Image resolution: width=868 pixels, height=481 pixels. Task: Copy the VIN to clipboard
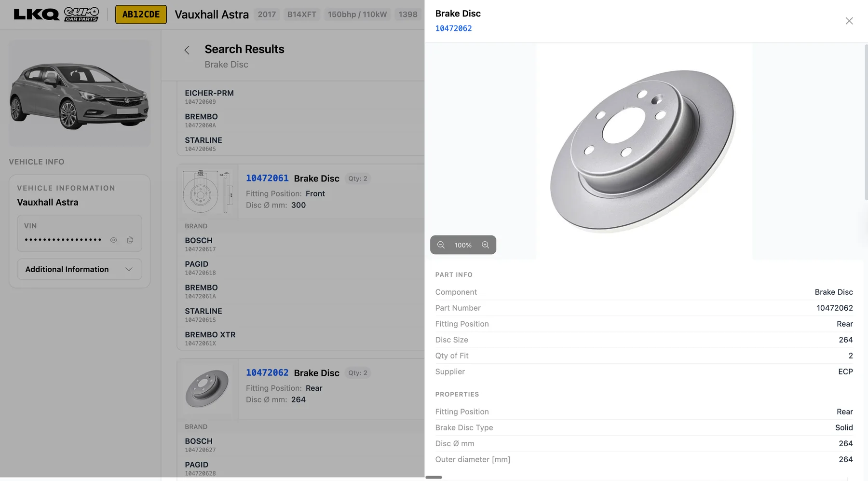click(130, 240)
